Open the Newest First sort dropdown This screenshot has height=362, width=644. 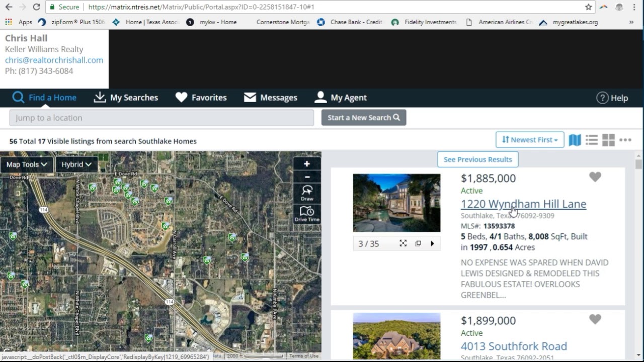coord(530,140)
